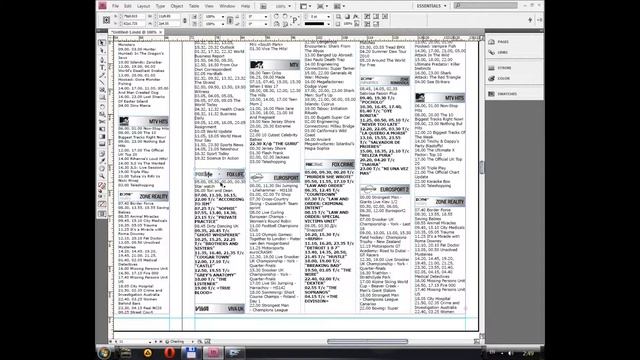Open the Object menu

177,6
